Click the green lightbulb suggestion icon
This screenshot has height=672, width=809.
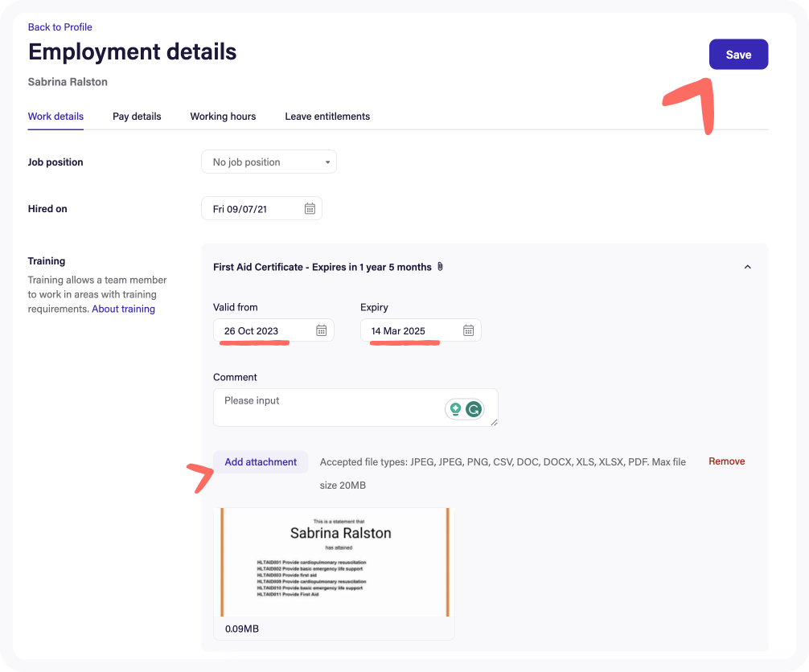pyautogui.click(x=455, y=409)
